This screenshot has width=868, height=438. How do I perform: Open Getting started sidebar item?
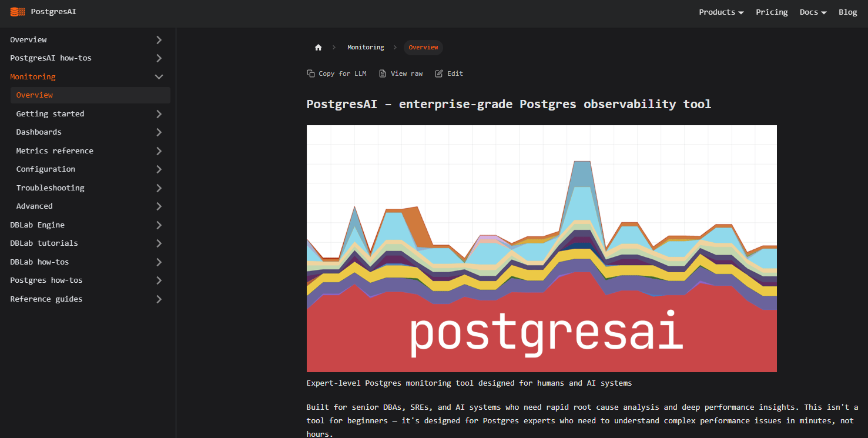[50, 114]
